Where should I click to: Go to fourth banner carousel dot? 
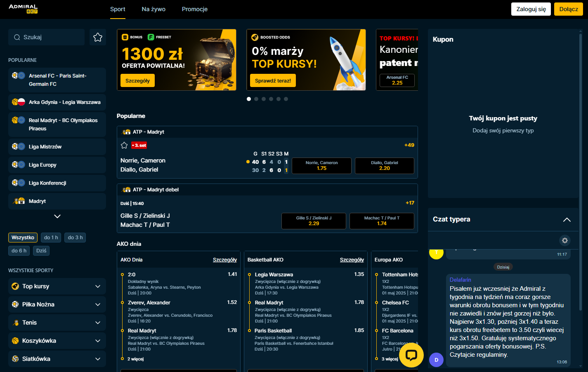271,99
